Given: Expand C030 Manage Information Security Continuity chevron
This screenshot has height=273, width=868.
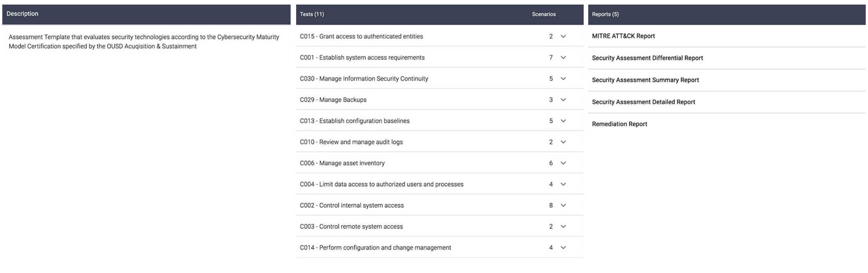Looking at the screenshot, I should 563,78.
